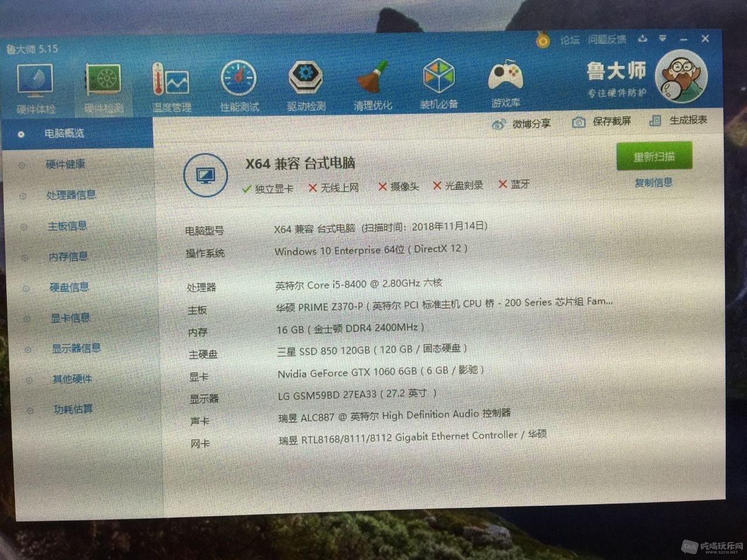The width and height of the screenshot is (747, 560).
Task: Click 复制信息 copy info link
Action: pos(654,183)
